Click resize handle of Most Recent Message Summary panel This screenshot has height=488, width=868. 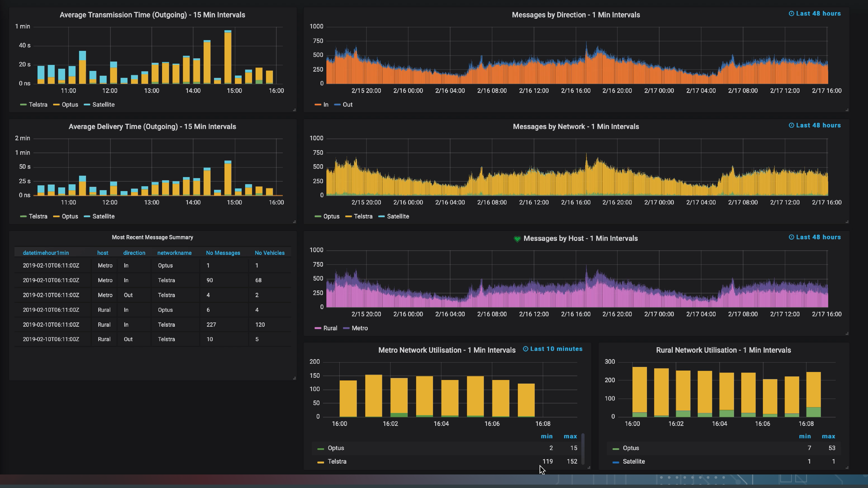tap(294, 378)
